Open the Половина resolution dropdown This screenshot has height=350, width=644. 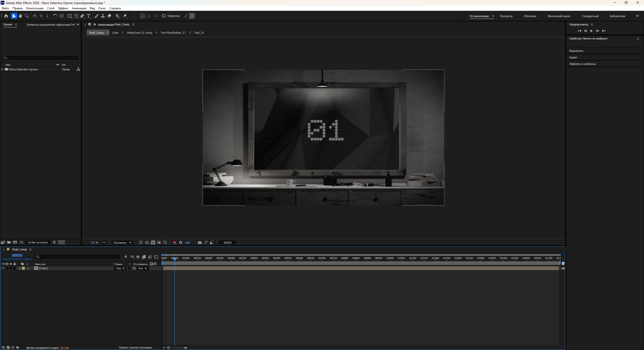(x=123, y=242)
